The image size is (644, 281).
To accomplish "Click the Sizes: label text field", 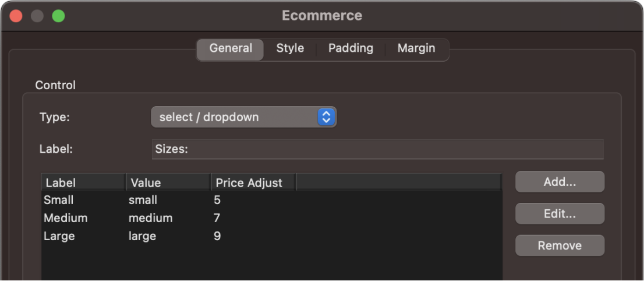I will point(377,149).
